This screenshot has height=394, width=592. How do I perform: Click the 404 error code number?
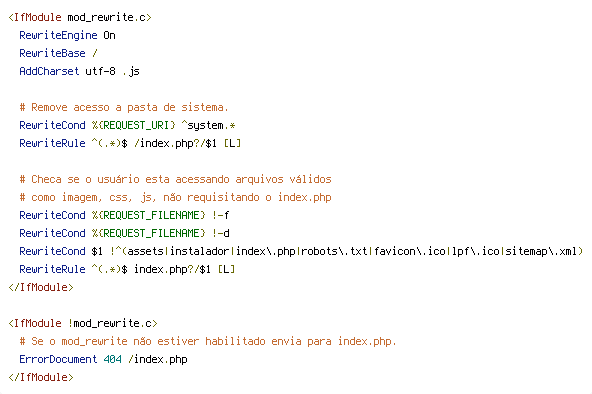point(112,359)
